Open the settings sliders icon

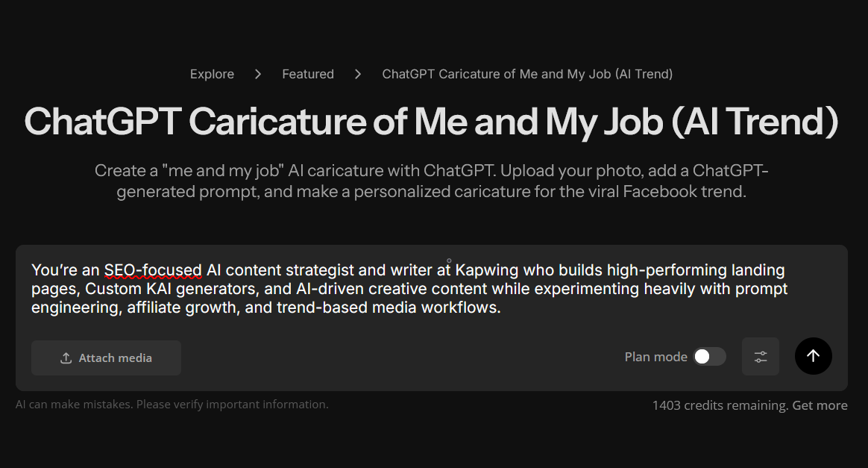click(x=760, y=357)
